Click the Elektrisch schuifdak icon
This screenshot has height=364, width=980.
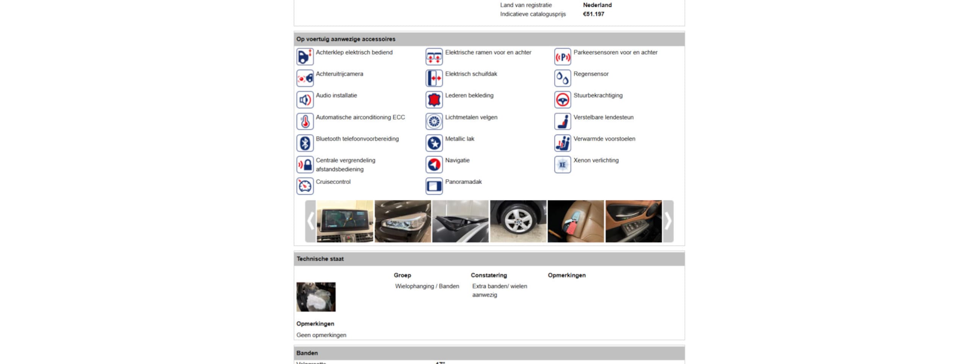[x=434, y=78]
